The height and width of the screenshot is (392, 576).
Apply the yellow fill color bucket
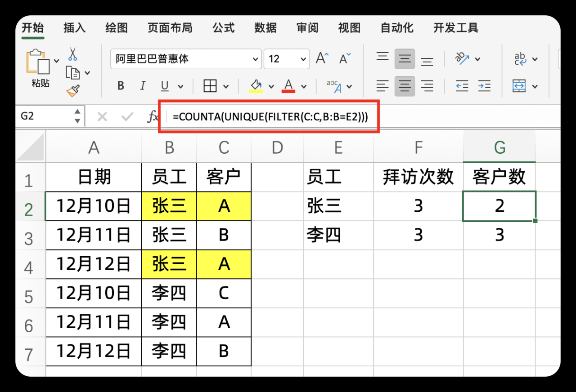256,85
